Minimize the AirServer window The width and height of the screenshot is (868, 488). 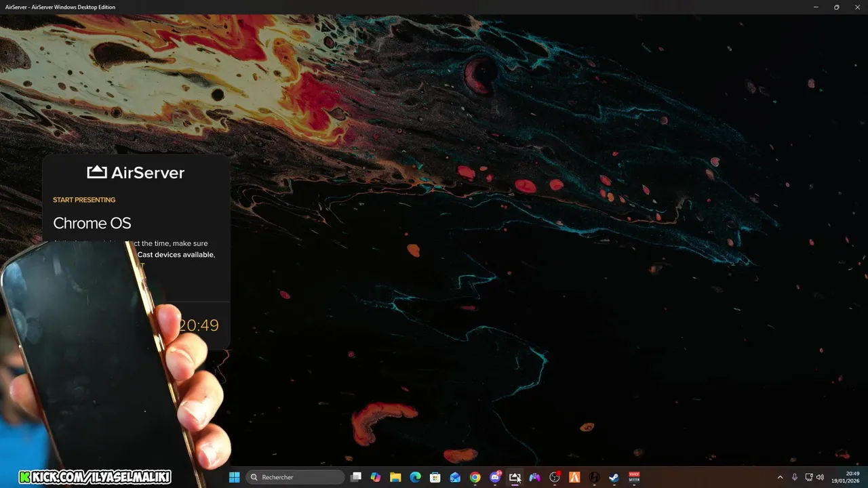pyautogui.click(x=816, y=7)
